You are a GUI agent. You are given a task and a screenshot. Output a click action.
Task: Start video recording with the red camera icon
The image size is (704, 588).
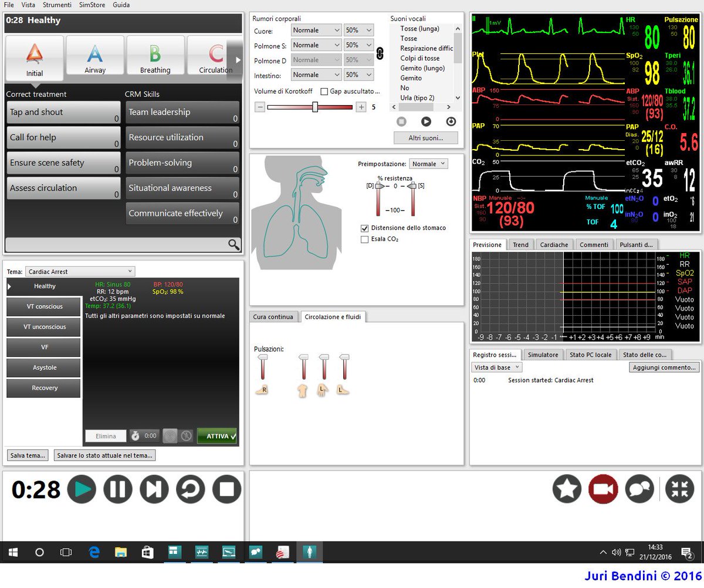coord(604,489)
